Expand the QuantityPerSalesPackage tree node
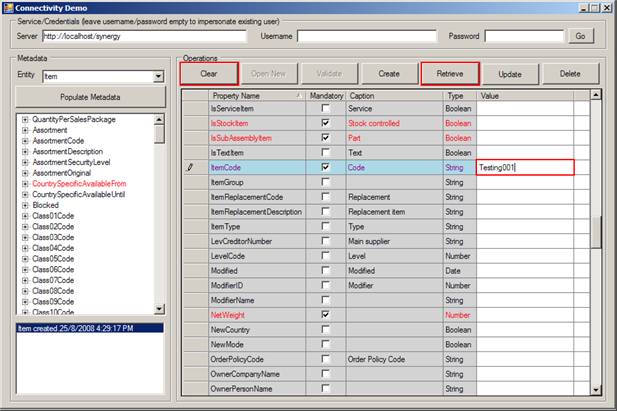Viewport: 617px width, 411px height. (25, 119)
